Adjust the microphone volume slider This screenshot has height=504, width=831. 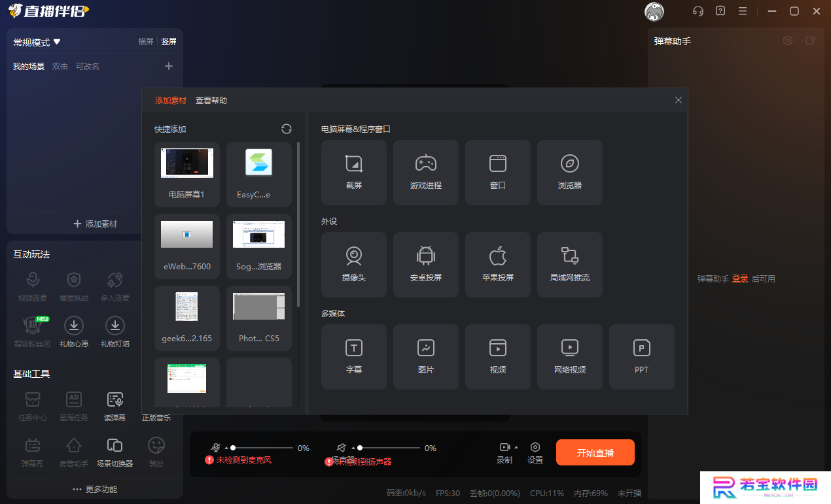tap(262, 448)
